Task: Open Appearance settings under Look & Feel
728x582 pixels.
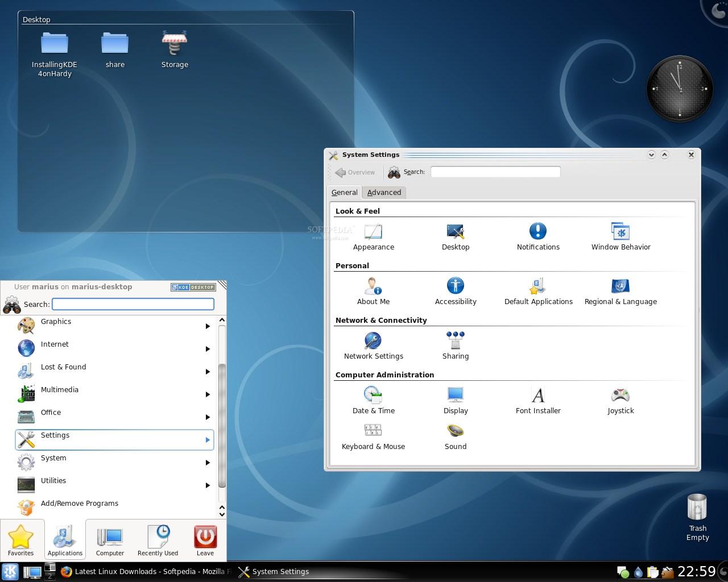Action: (x=373, y=235)
